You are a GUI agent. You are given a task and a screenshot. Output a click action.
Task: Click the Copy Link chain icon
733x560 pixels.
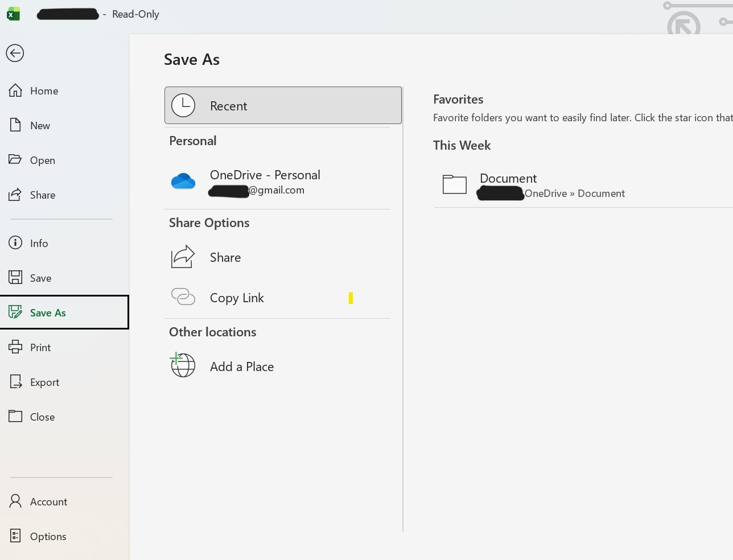click(183, 297)
